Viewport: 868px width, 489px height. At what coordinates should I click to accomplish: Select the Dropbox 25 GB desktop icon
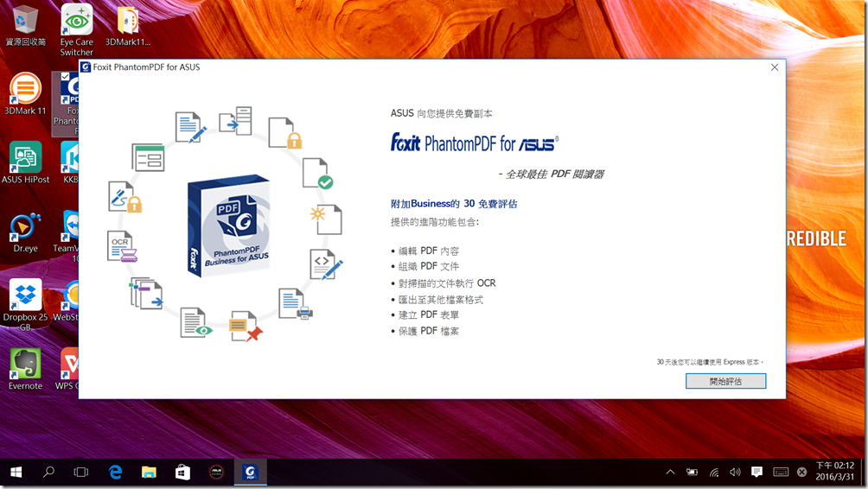point(25,305)
